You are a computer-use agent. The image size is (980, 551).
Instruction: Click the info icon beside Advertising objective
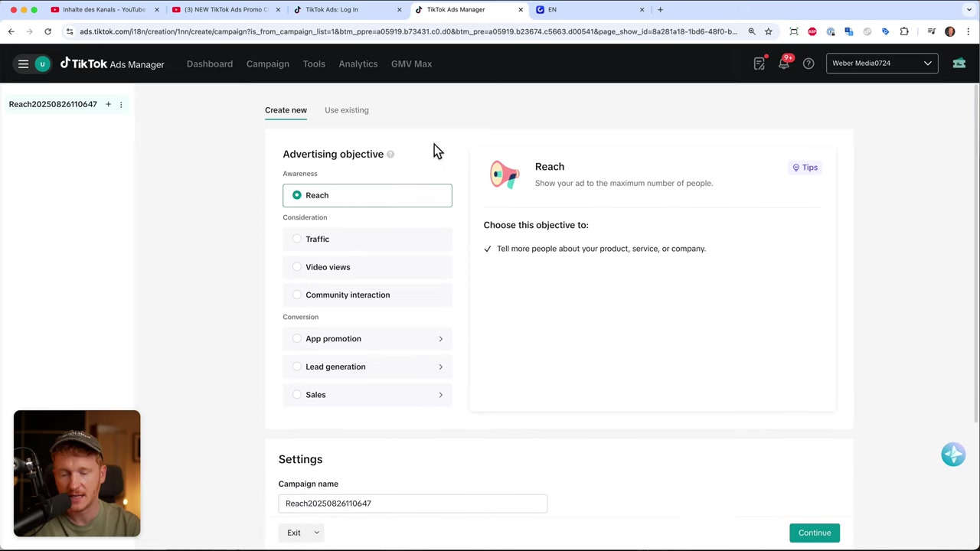(x=390, y=155)
